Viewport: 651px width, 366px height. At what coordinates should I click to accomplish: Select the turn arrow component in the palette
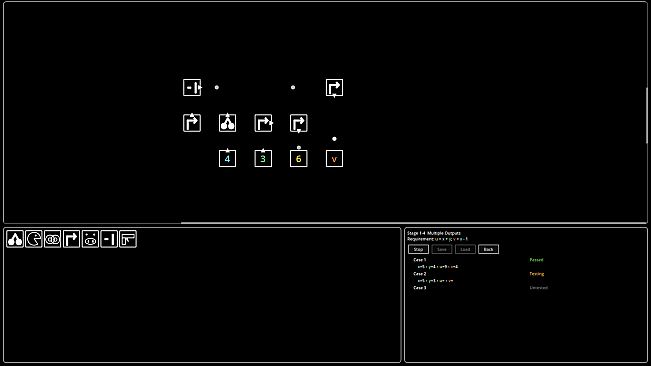click(x=71, y=239)
